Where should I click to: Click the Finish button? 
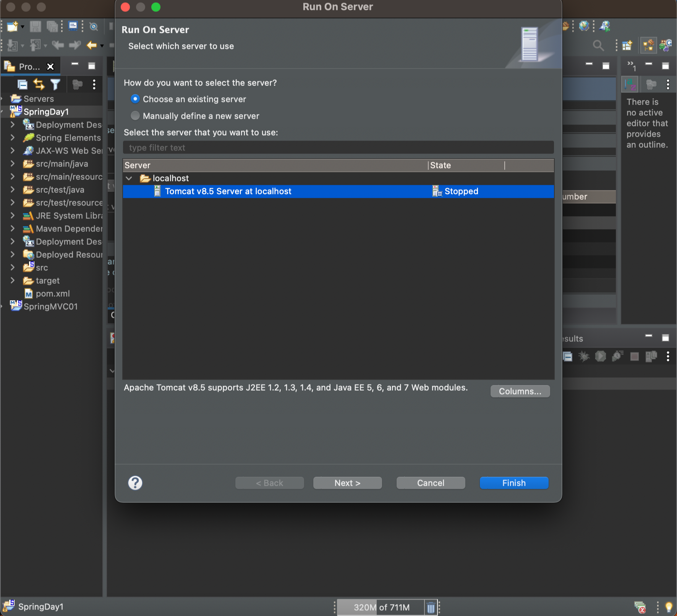pos(514,483)
